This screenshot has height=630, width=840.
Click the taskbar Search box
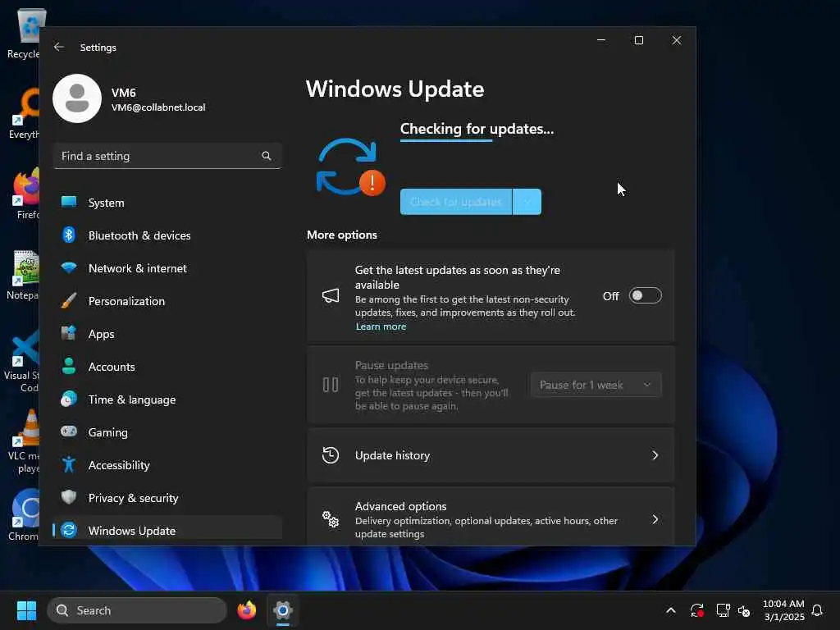tap(137, 610)
